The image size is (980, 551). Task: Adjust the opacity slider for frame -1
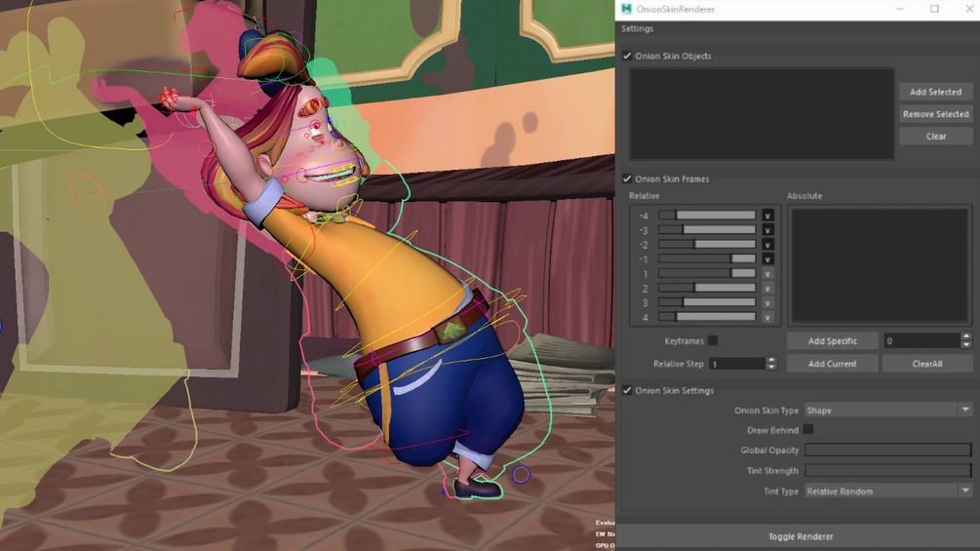pyautogui.click(x=707, y=258)
